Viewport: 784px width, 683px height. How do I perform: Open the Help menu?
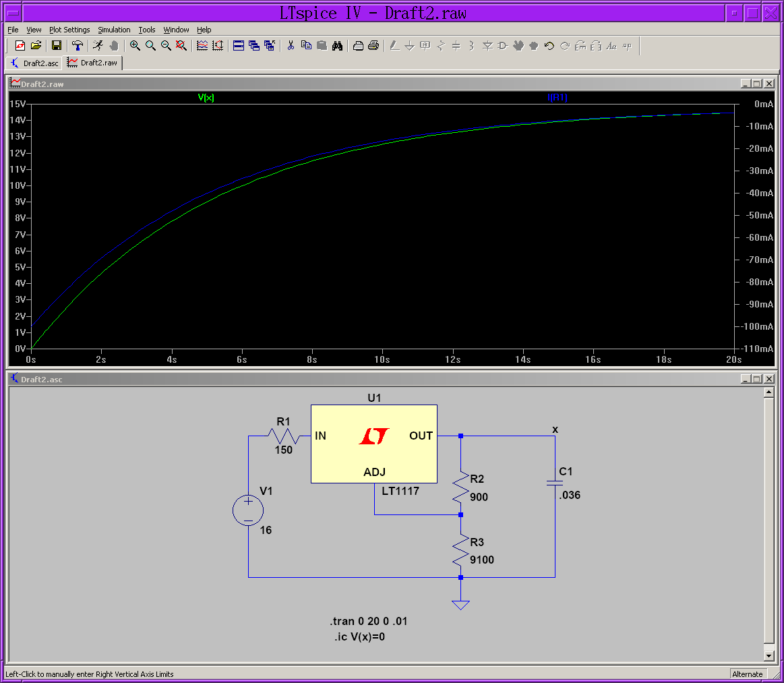coord(204,30)
